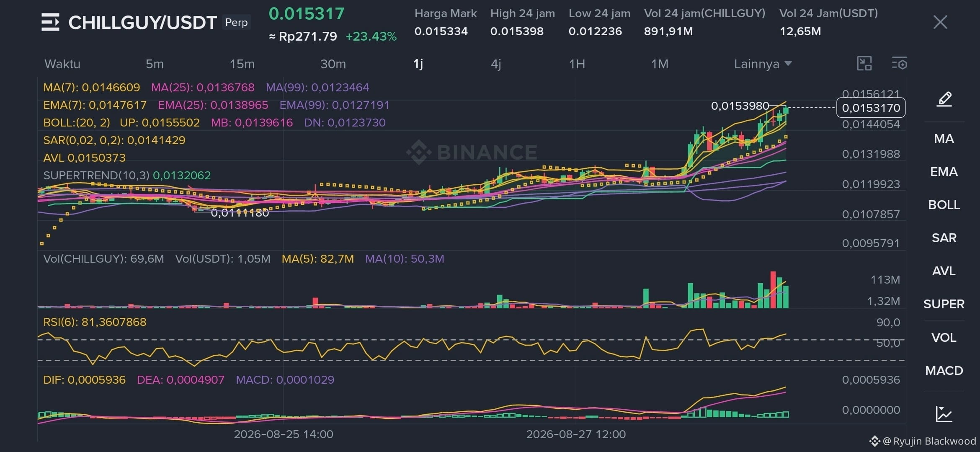The width and height of the screenshot is (980, 452).
Task: Tap the last price 0.015317
Action: (x=306, y=14)
